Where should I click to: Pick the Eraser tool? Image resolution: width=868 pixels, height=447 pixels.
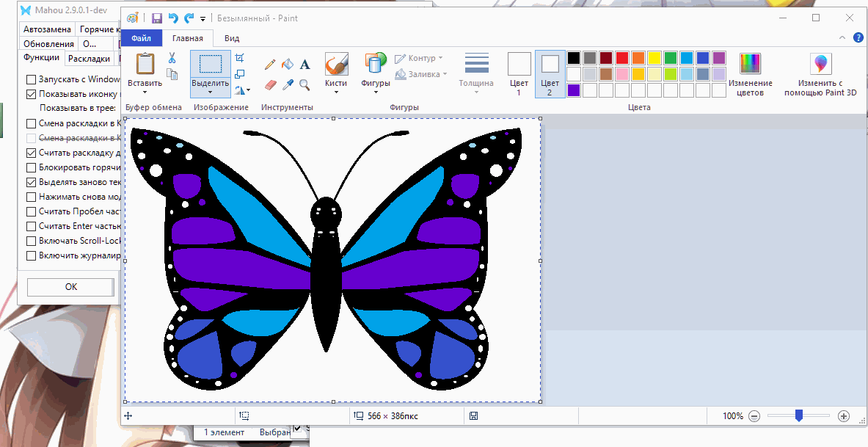269,84
